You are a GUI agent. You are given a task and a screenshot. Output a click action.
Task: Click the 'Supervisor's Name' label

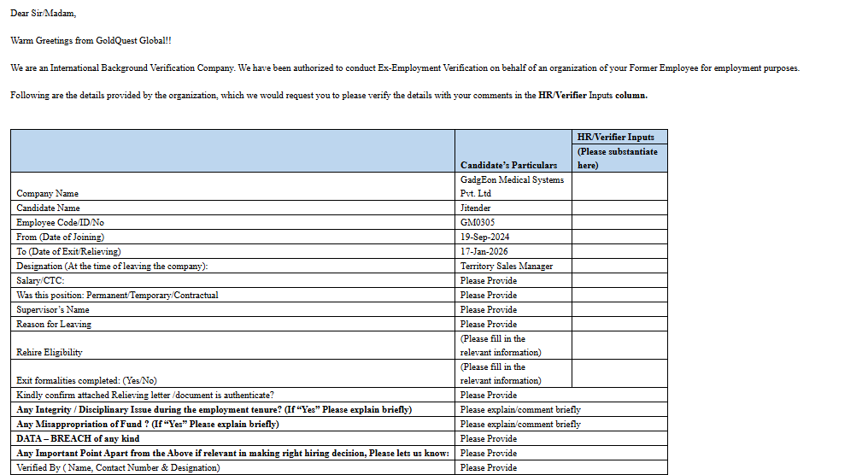53,309
